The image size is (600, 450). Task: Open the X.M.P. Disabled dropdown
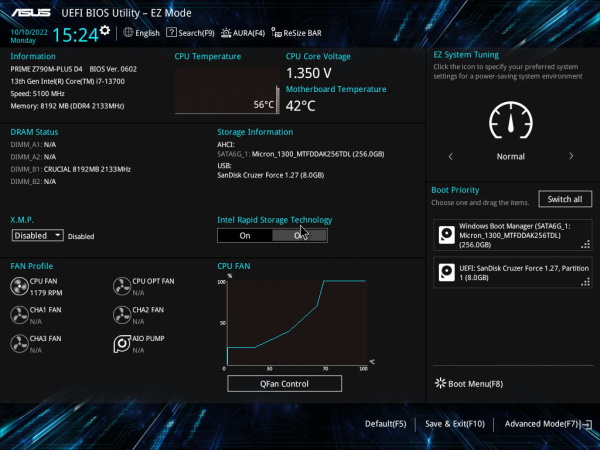(x=38, y=236)
